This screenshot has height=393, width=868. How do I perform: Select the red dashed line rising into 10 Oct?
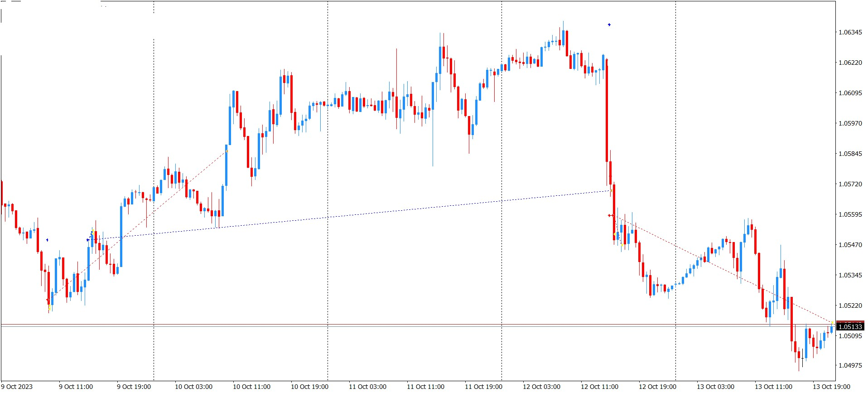click(x=138, y=225)
